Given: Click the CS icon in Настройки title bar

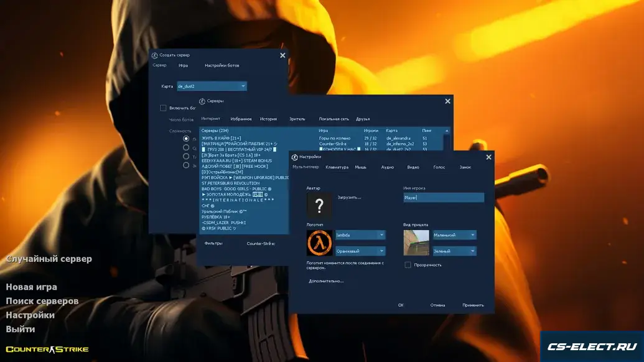Looking at the screenshot, I should pyautogui.click(x=294, y=157).
